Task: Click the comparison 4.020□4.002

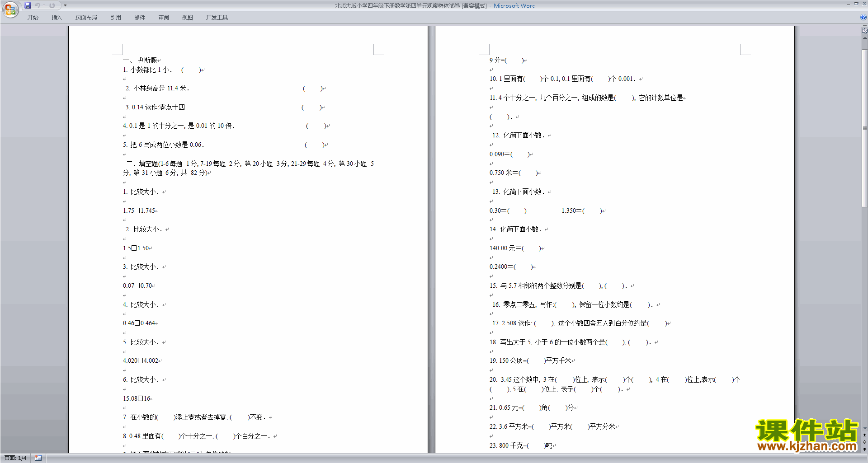Action: tap(141, 361)
